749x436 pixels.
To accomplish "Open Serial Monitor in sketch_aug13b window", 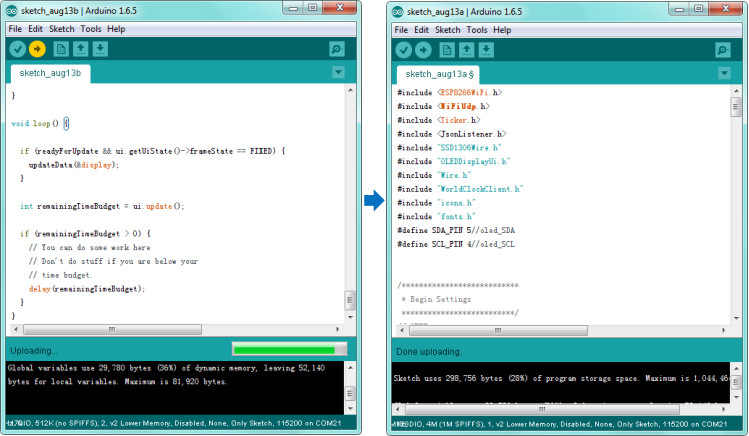I will 337,49.
